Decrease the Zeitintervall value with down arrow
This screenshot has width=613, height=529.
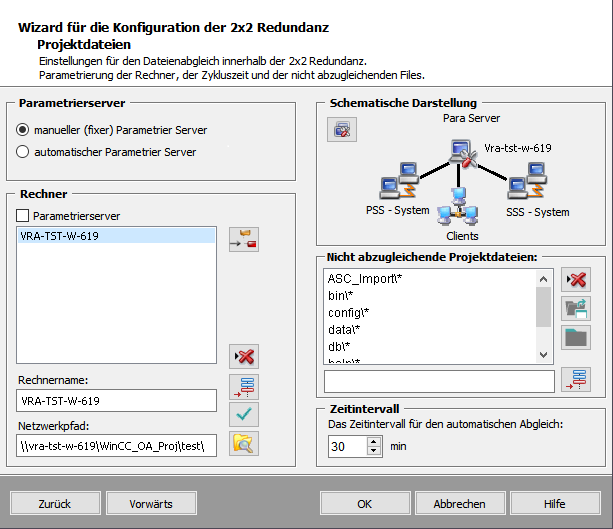tap(375, 452)
